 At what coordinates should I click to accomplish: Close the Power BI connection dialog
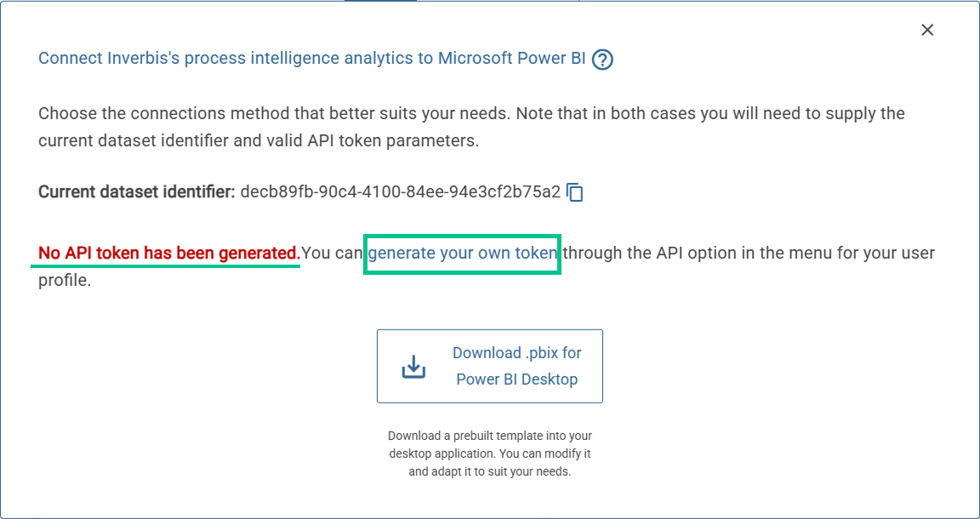pos(927,30)
